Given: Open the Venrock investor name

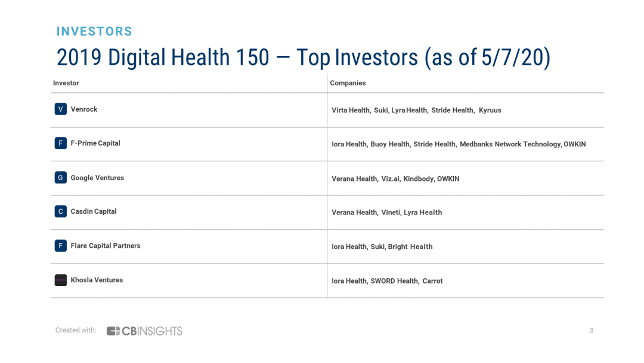Looking at the screenshot, I should tap(84, 109).
